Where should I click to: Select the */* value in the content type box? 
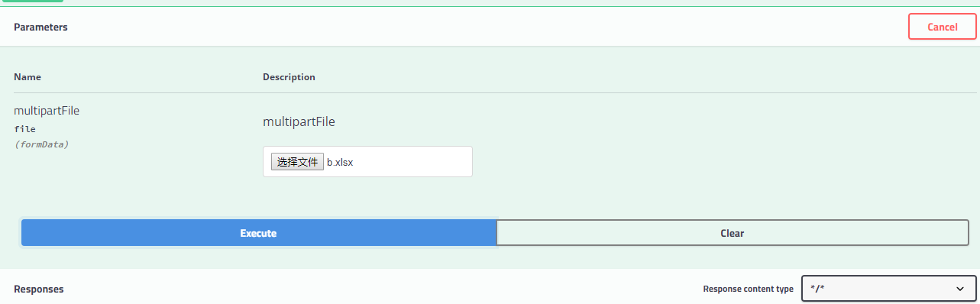(818, 289)
